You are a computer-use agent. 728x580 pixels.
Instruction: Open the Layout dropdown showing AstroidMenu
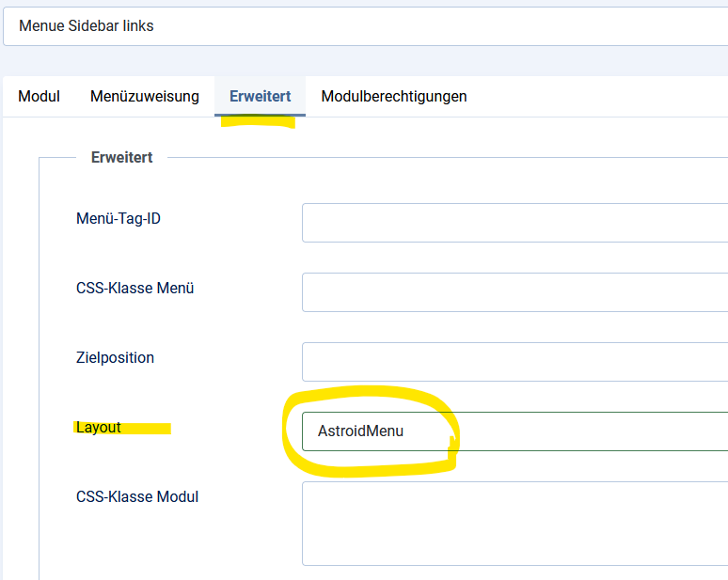514,431
